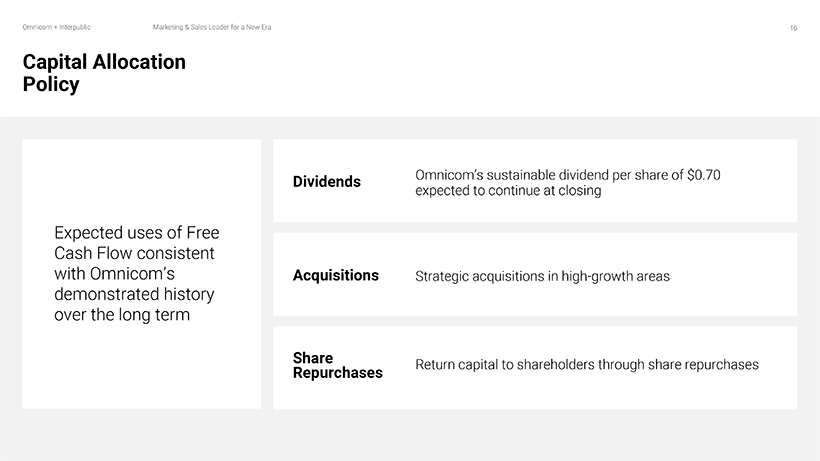
Task: Select the bold "Repurchases" heading word
Action: (337, 373)
